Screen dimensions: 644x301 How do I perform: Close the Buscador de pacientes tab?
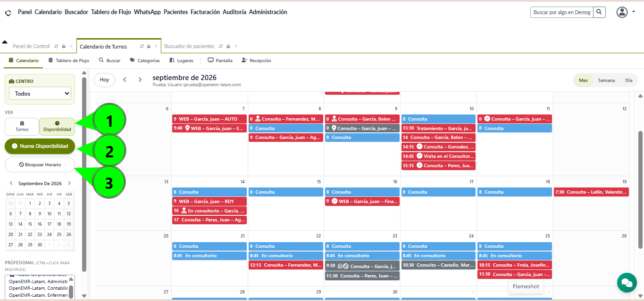[x=236, y=47]
